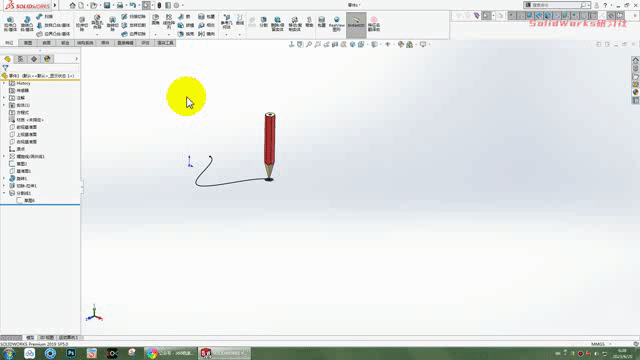640x360 pixels.
Task: Expand the 注解 node in the feature tree
Action: [x=4, y=98]
